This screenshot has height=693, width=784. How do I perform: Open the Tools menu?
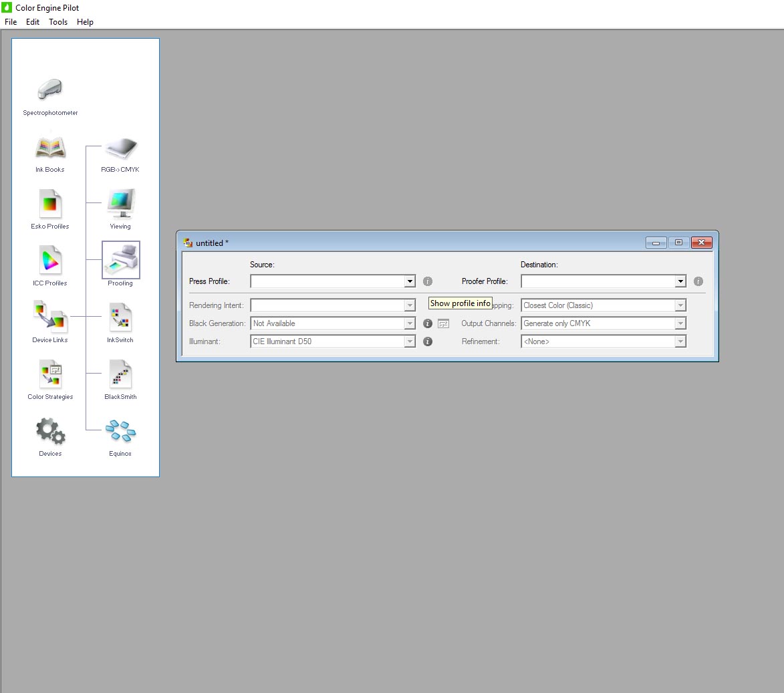(58, 22)
